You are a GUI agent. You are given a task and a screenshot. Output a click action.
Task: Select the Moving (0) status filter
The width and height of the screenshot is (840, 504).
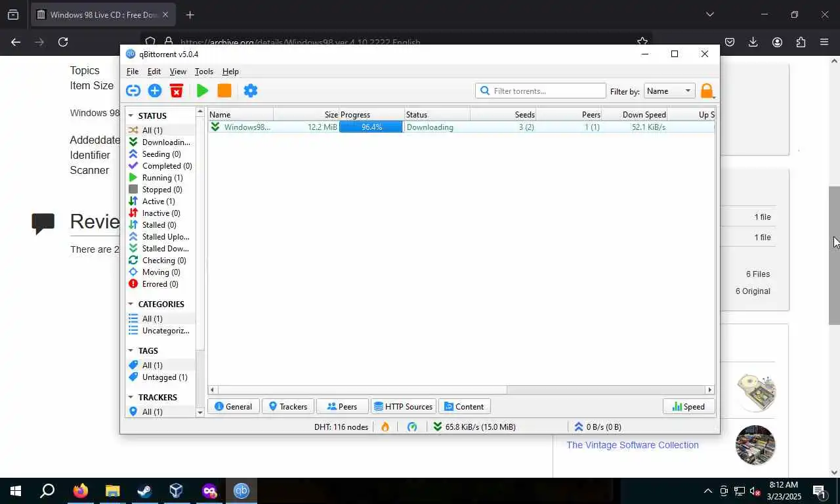(160, 272)
